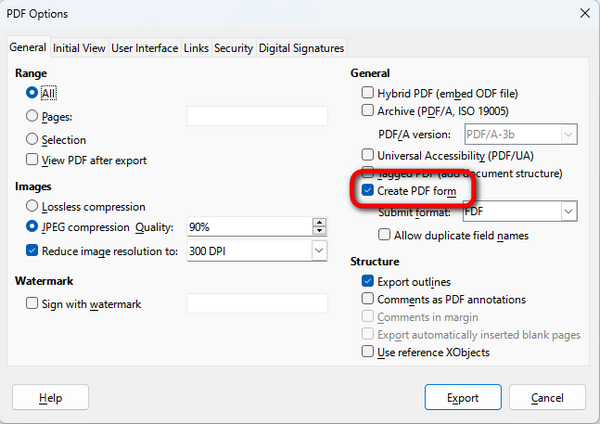Select Lossless compression for images
This screenshot has width=600, height=424.
point(33,207)
